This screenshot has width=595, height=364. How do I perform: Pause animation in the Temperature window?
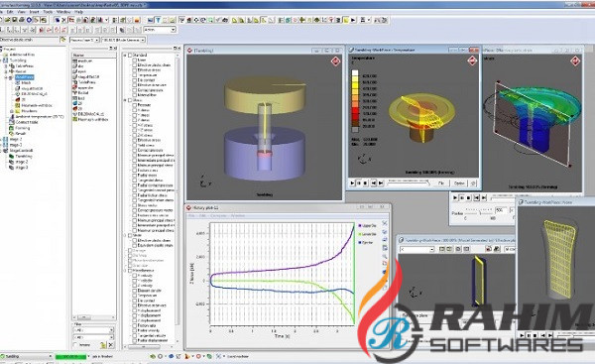click(359, 182)
